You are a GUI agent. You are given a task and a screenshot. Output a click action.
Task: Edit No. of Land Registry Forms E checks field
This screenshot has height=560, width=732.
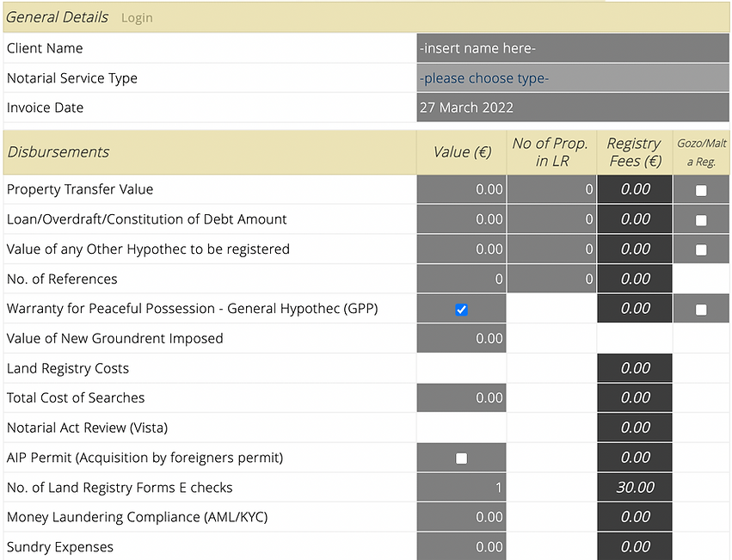[x=461, y=487]
